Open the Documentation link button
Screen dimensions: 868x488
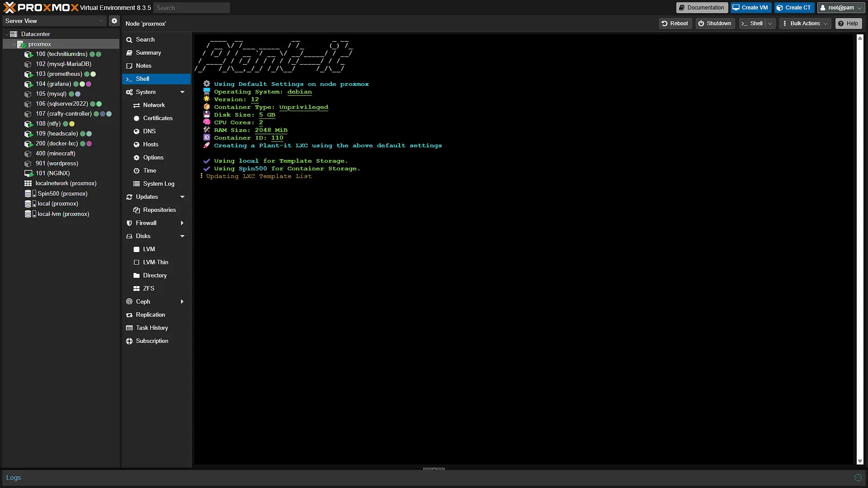click(x=702, y=8)
